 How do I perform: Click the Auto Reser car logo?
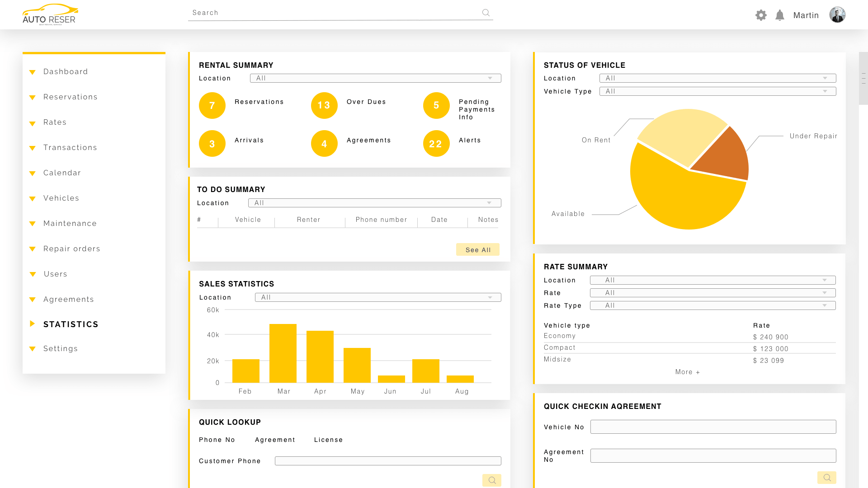click(50, 14)
